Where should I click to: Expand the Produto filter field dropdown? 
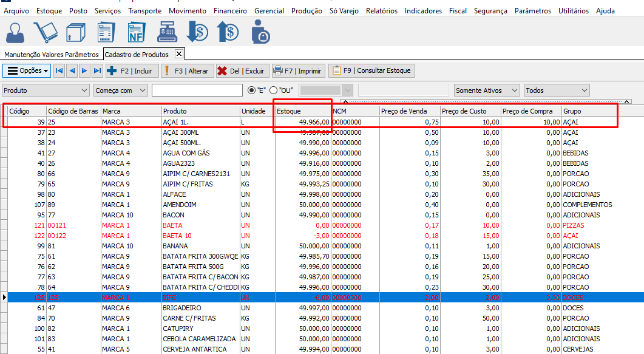pos(84,90)
